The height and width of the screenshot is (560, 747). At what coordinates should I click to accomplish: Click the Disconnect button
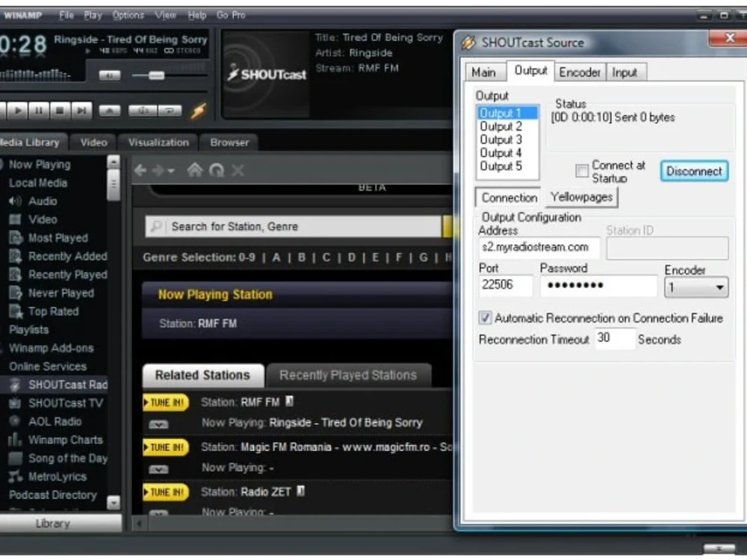pyautogui.click(x=694, y=171)
